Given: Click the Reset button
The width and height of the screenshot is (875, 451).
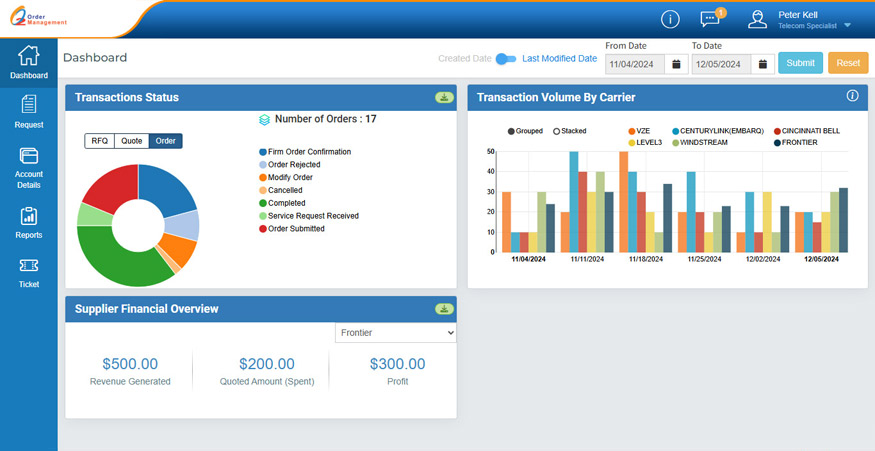Looking at the screenshot, I should pos(848,63).
